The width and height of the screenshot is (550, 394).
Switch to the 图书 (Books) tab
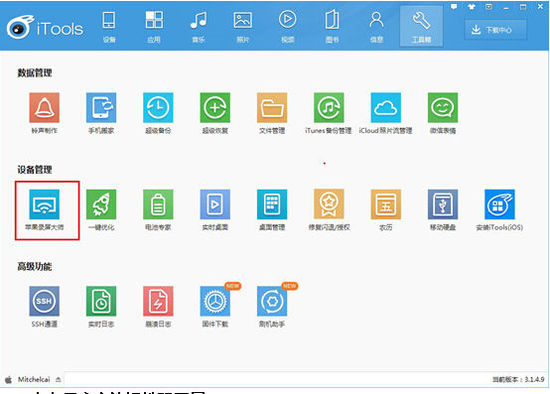point(332,27)
